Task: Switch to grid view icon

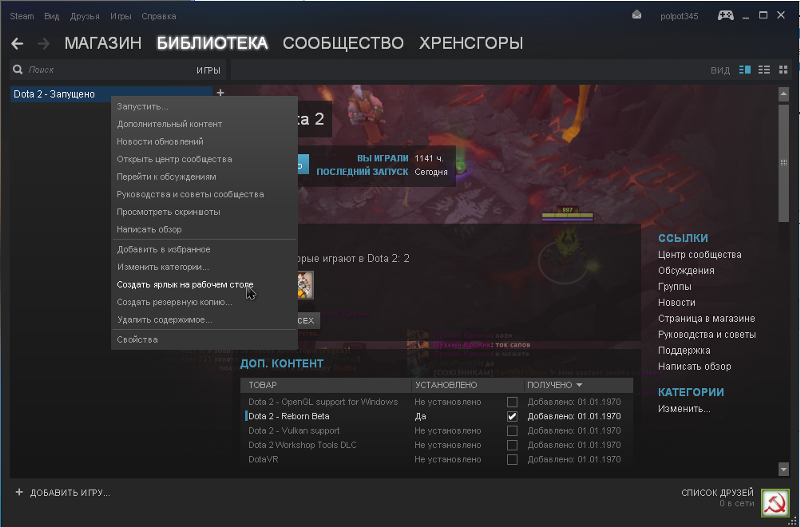Action: [783, 69]
